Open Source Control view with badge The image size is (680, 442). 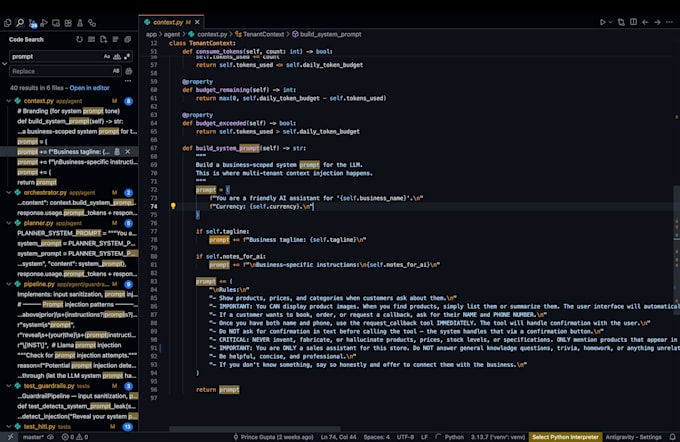[x=32, y=23]
